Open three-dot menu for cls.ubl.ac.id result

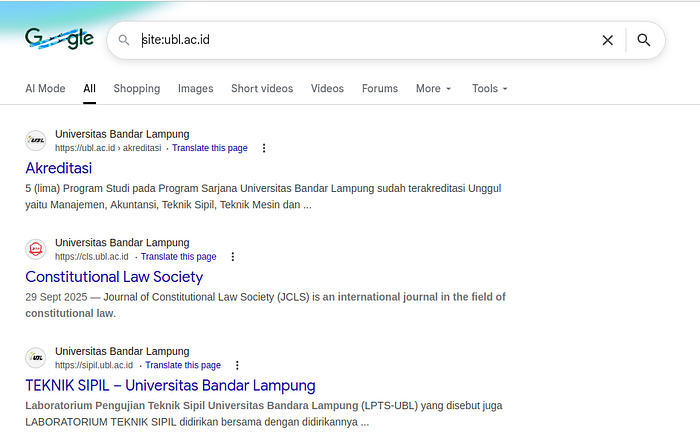(x=233, y=256)
